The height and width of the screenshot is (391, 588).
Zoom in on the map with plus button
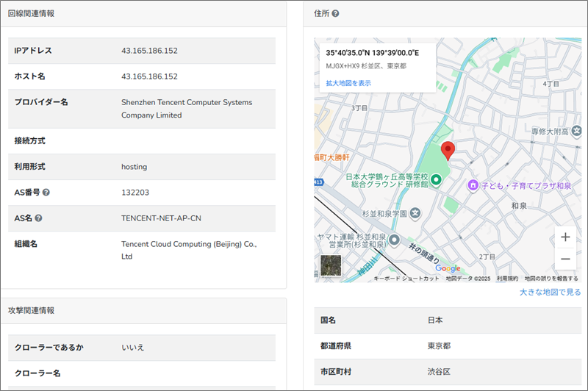[x=565, y=237]
